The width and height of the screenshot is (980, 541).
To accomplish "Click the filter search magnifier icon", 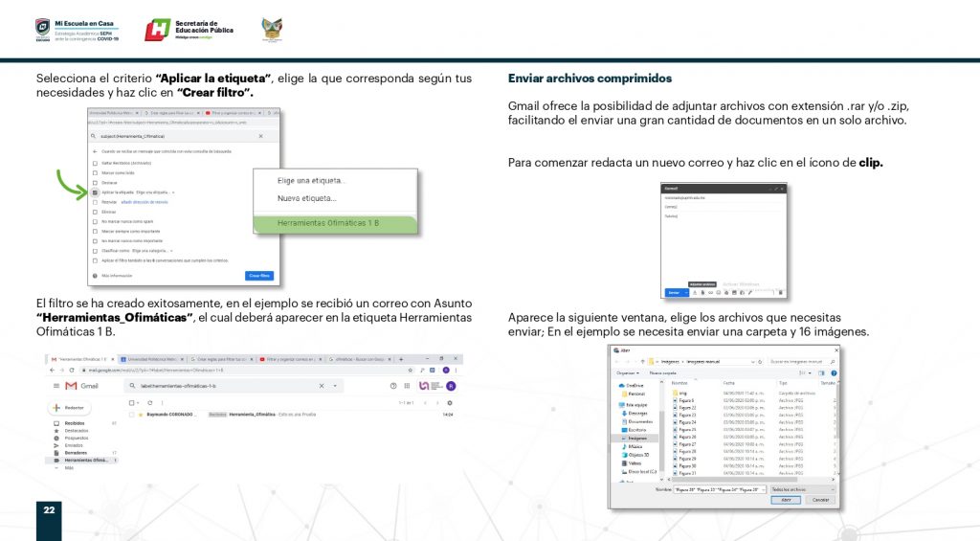I will tap(93, 136).
